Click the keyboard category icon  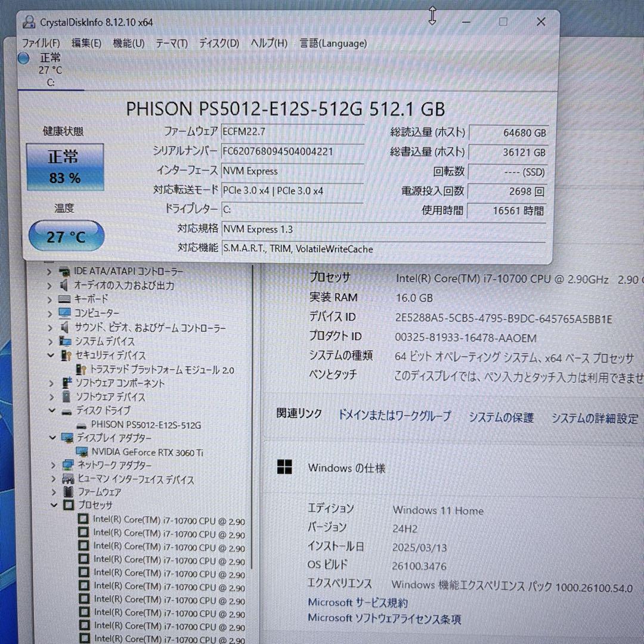64,299
